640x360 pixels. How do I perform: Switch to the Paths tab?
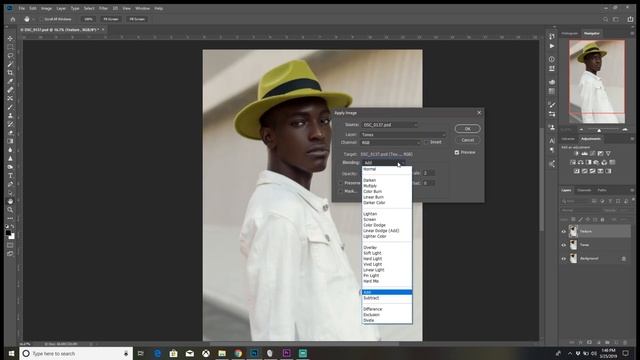point(602,190)
